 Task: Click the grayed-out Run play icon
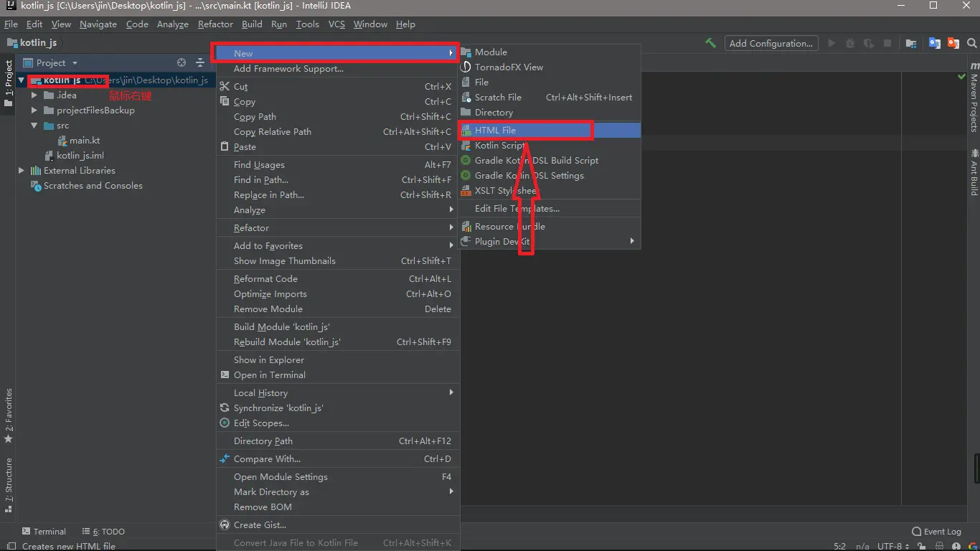click(831, 43)
